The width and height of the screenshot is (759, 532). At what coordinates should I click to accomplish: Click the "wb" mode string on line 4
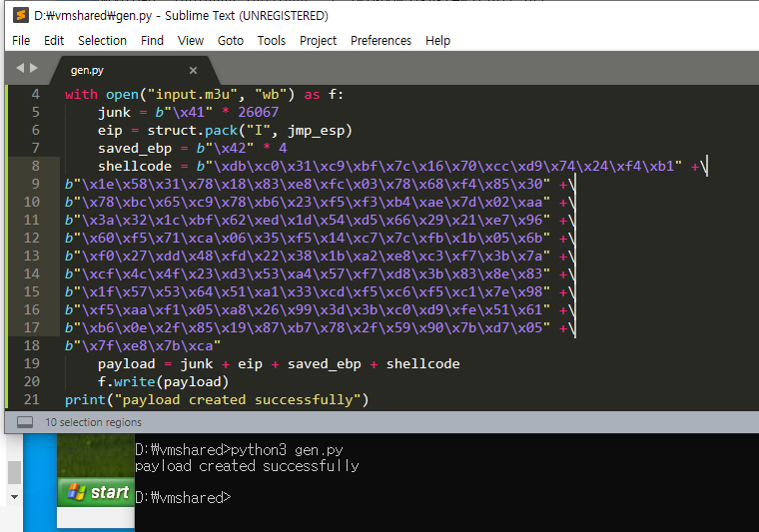click(271, 94)
